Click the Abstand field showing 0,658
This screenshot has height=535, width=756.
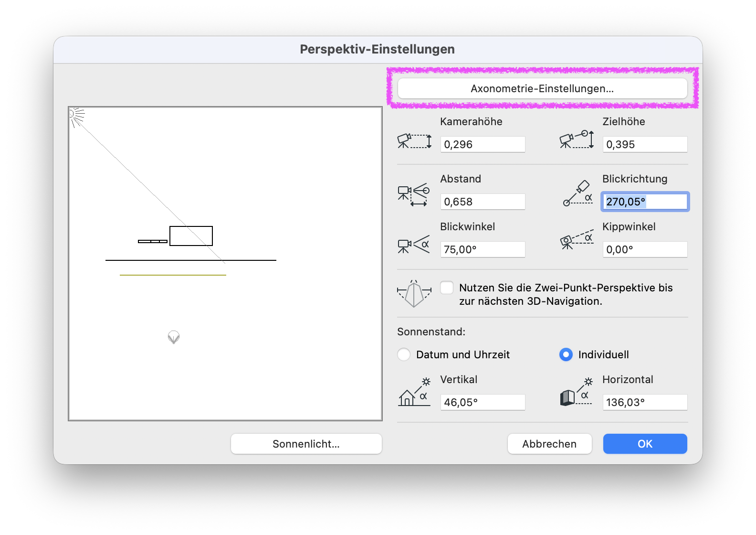483,202
